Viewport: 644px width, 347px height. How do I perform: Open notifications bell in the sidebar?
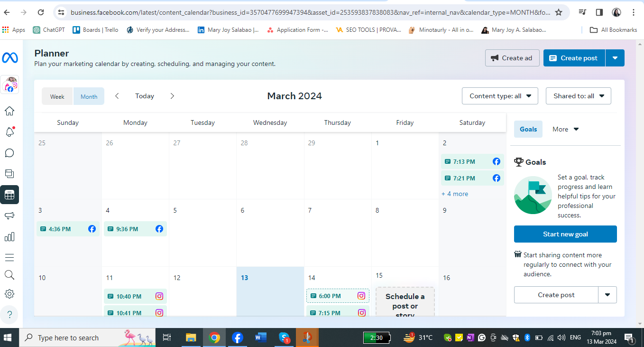click(x=9, y=132)
